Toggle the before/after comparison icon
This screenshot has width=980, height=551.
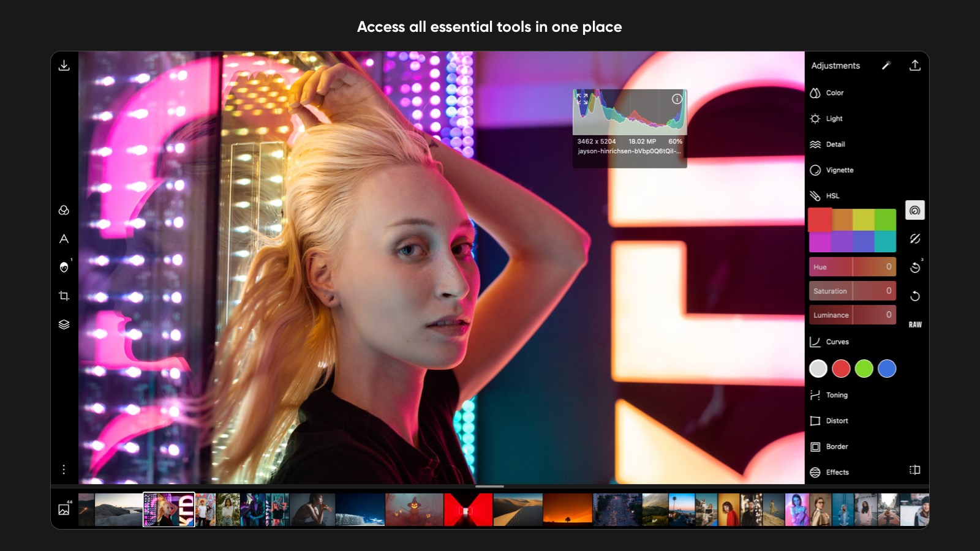tap(915, 209)
